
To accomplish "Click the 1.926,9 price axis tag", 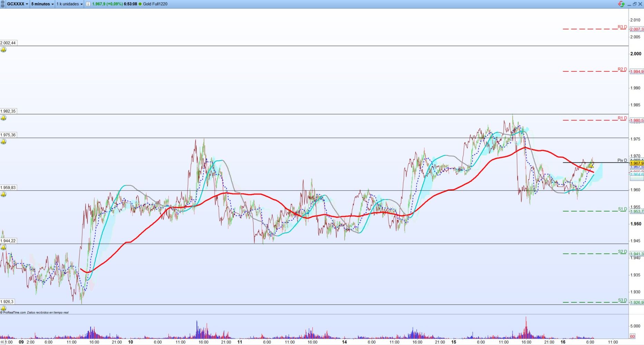I will pyautogui.click(x=637, y=303).
